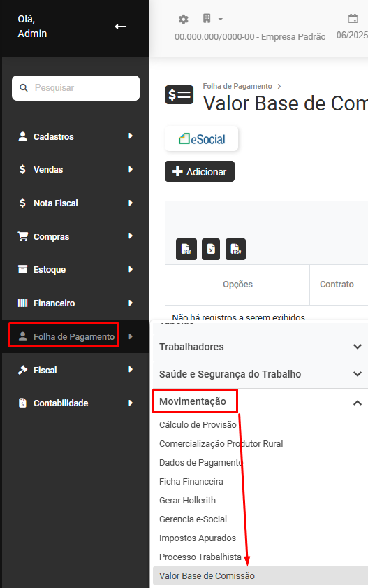Screen dimensions: 368x588
Task: Open the company selector dropdown arrow
Action: (221, 19)
